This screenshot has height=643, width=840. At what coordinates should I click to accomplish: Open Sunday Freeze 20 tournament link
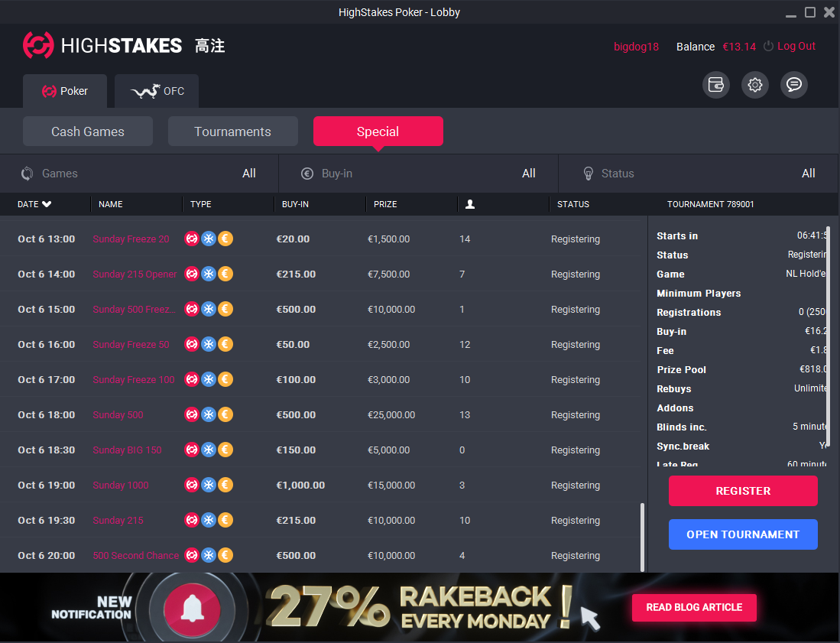click(131, 239)
